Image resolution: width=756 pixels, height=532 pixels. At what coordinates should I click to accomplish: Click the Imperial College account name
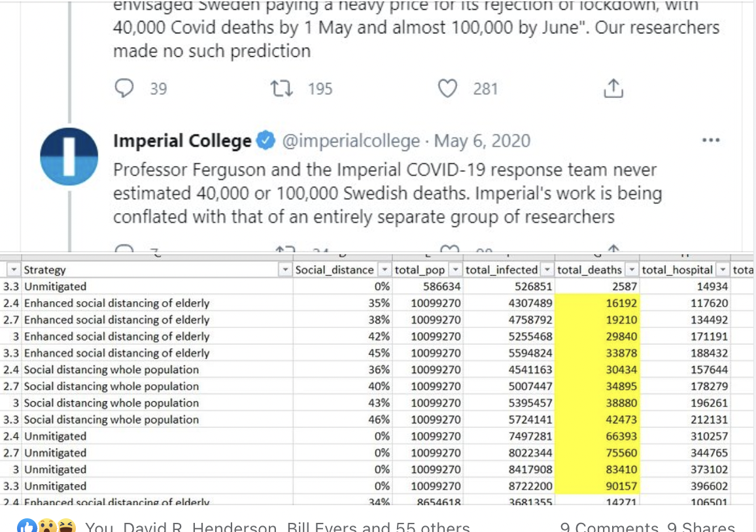tap(182, 141)
